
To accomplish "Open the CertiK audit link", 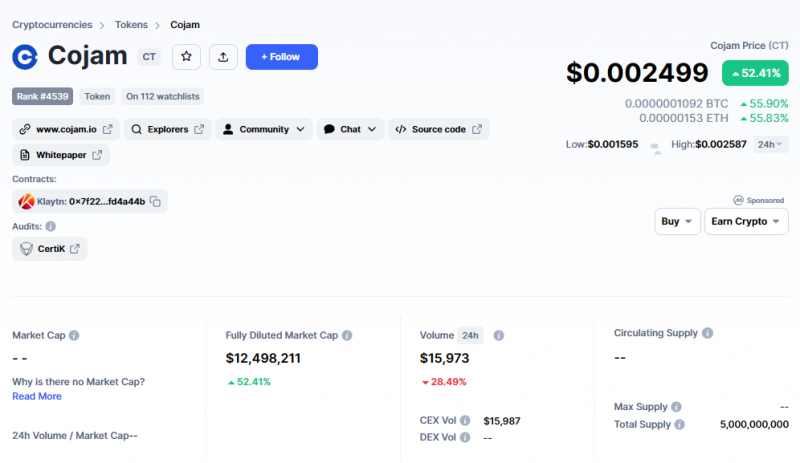I will point(49,249).
